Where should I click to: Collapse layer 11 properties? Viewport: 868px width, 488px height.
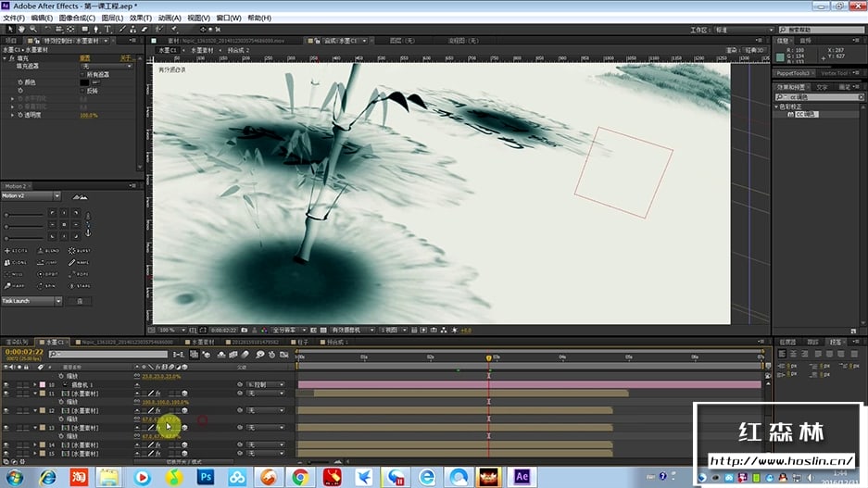pos(35,394)
